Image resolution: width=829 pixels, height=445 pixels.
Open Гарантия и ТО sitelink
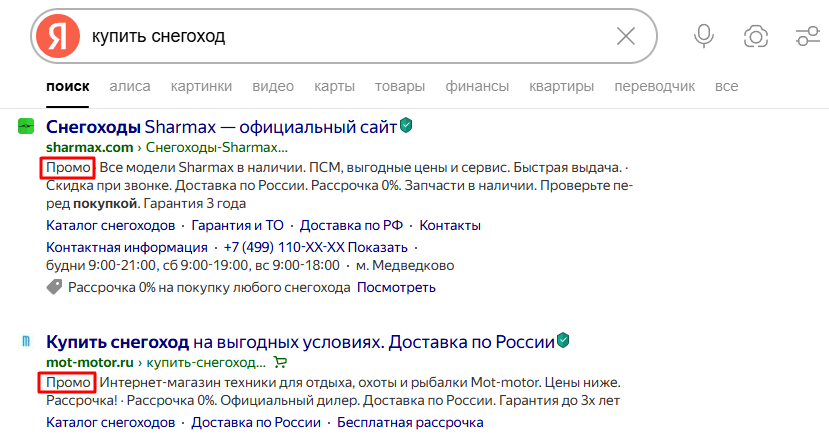(237, 225)
